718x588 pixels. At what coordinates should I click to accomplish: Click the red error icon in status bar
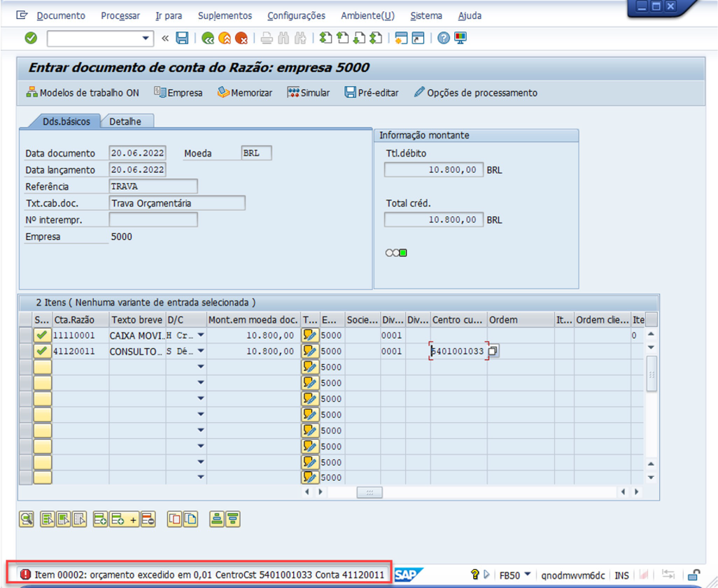coord(26,575)
